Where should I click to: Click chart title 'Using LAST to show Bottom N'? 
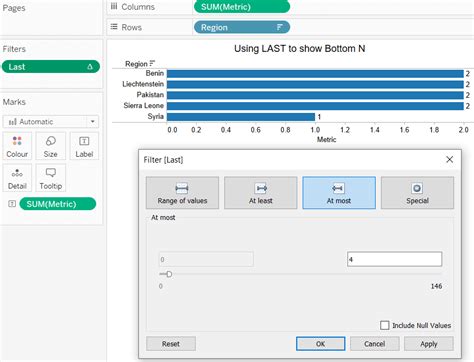300,49
